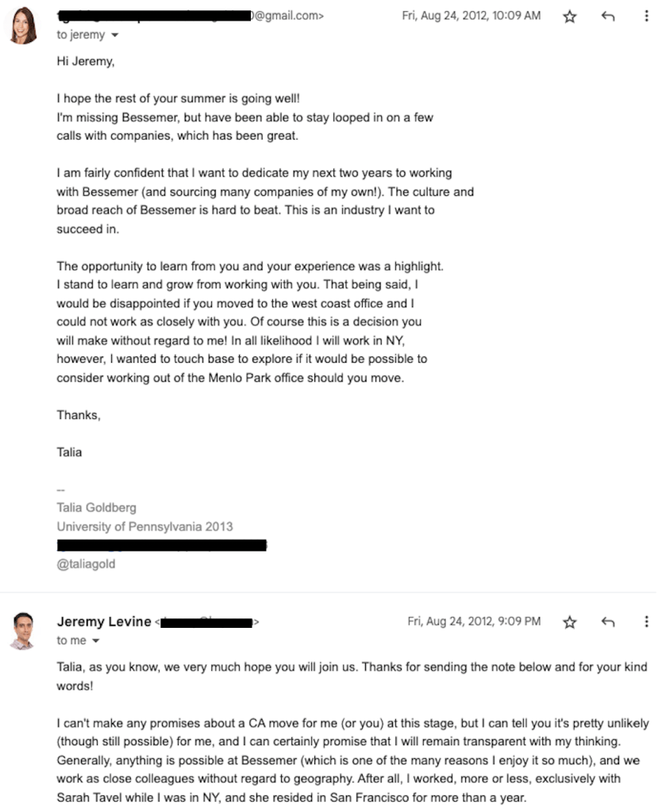Click the Fri, Aug 24, 2012, 10:09 AM timestamp

coord(471,16)
